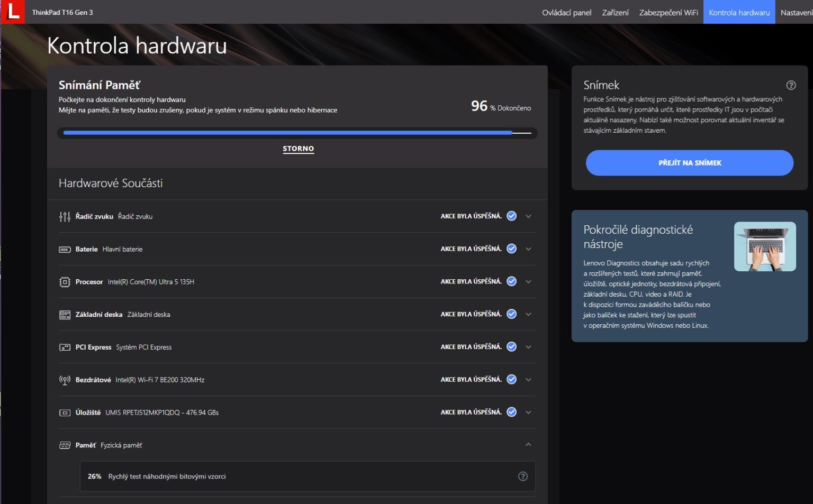The height and width of the screenshot is (504, 813).
Task: Click help icon for random bit pattern test
Action: tap(522, 476)
